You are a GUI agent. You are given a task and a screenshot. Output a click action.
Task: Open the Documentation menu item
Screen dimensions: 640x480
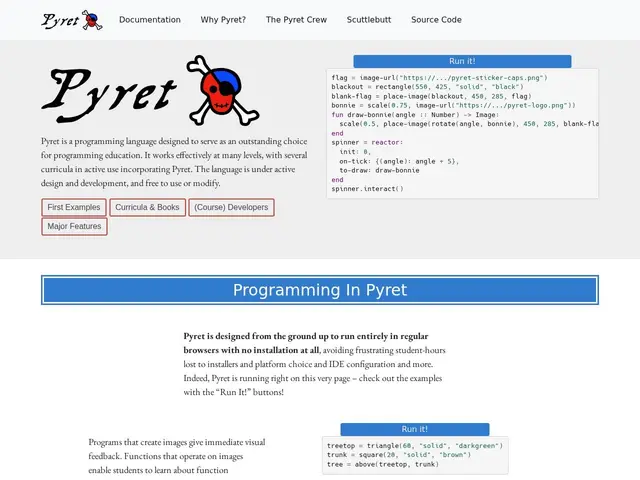pos(150,20)
